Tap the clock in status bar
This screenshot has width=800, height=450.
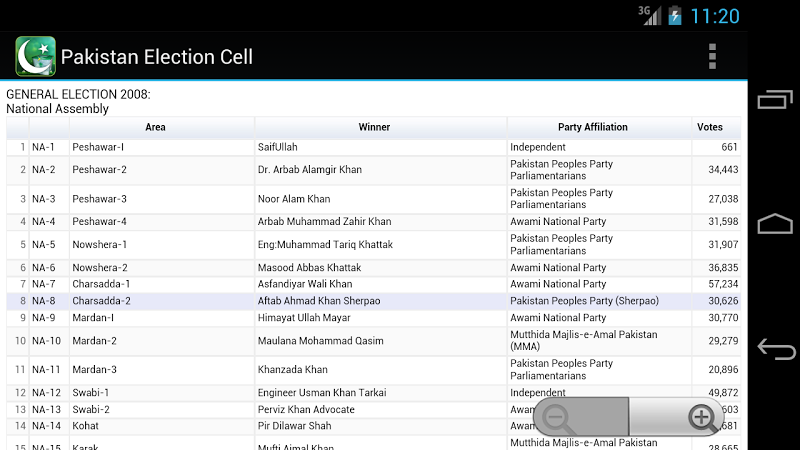(715, 16)
